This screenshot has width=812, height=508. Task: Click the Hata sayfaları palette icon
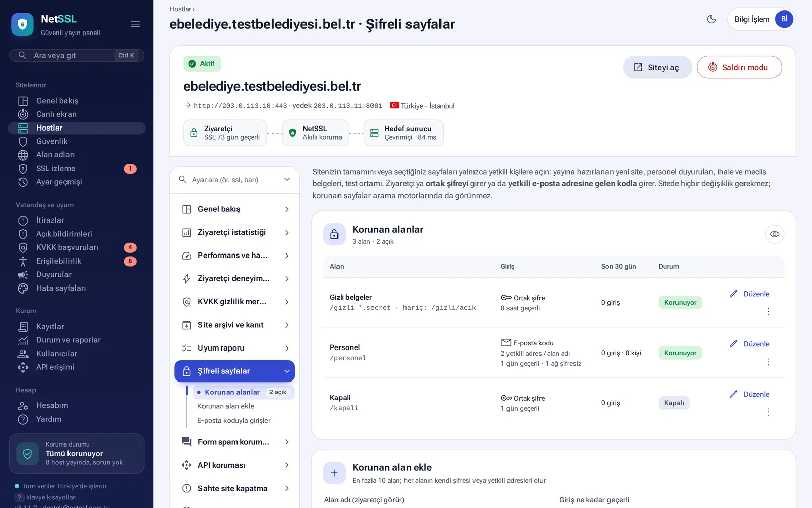23,288
